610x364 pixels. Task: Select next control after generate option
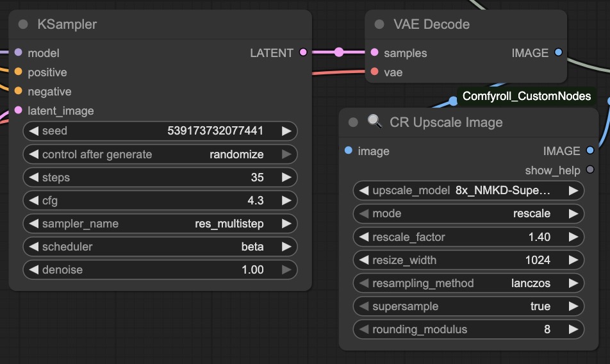coord(286,154)
